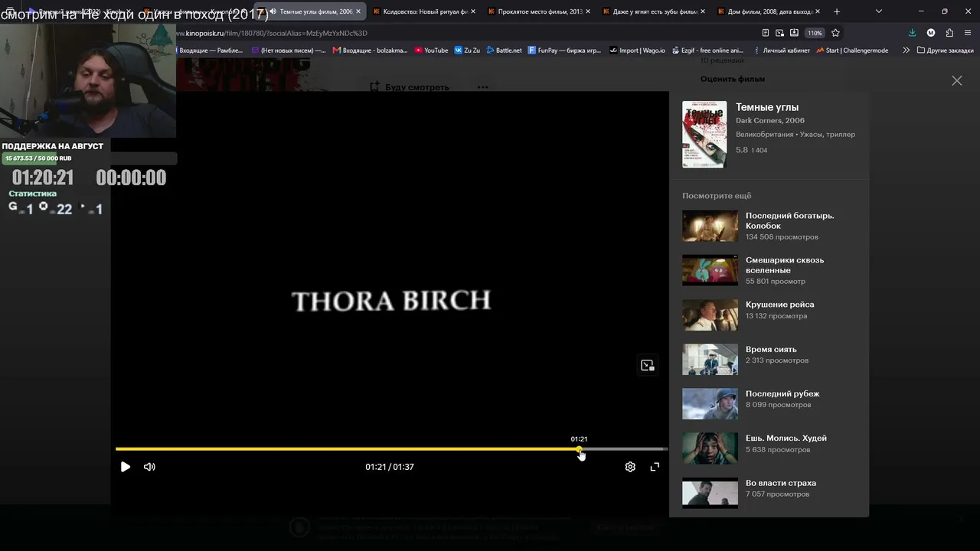Open the Battle.net bookmark
The image size is (980, 551).
[504, 51]
